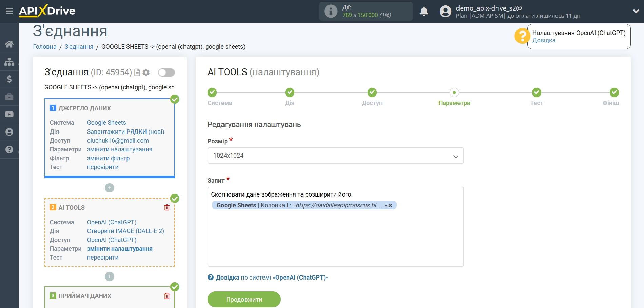
Task: Follow the З'єднання breadcrumb
Action: pos(79,47)
